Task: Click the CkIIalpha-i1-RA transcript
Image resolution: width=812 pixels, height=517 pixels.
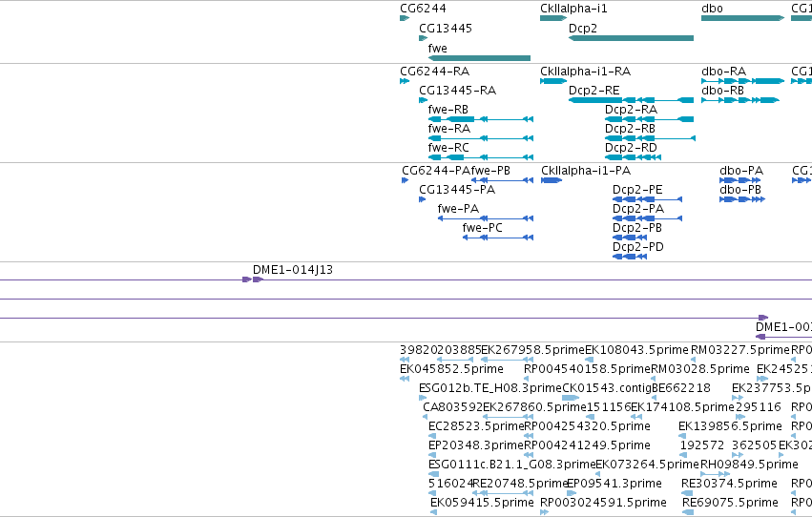Action: pyautogui.click(x=553, y=81)
